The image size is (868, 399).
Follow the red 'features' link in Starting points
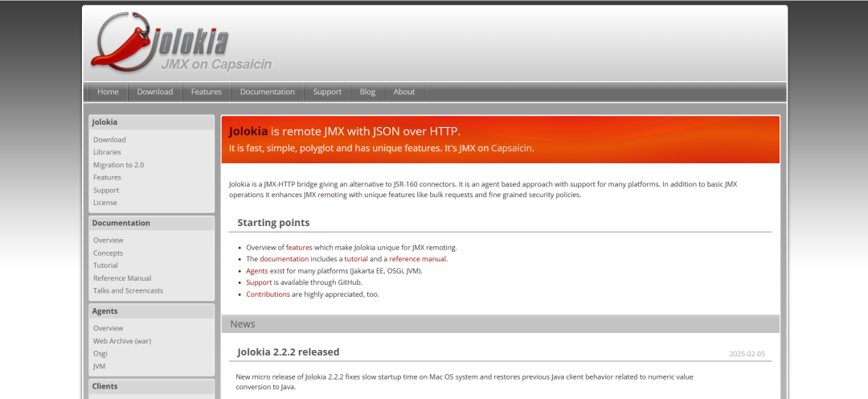(x=299, y=248)
